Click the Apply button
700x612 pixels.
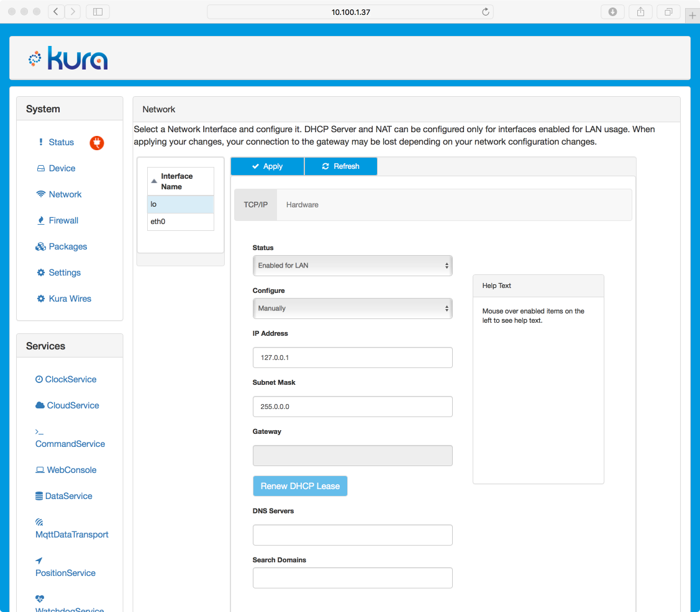coord(267,166)
